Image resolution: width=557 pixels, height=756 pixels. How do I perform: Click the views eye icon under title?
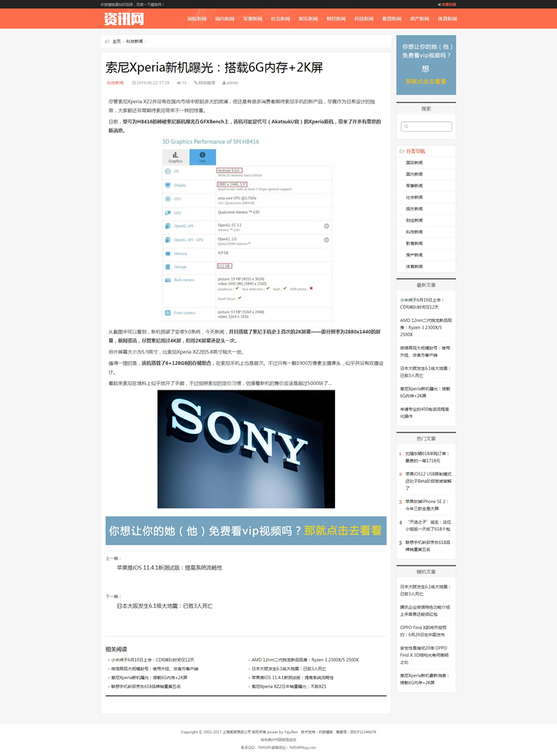[x=178, y=83]
